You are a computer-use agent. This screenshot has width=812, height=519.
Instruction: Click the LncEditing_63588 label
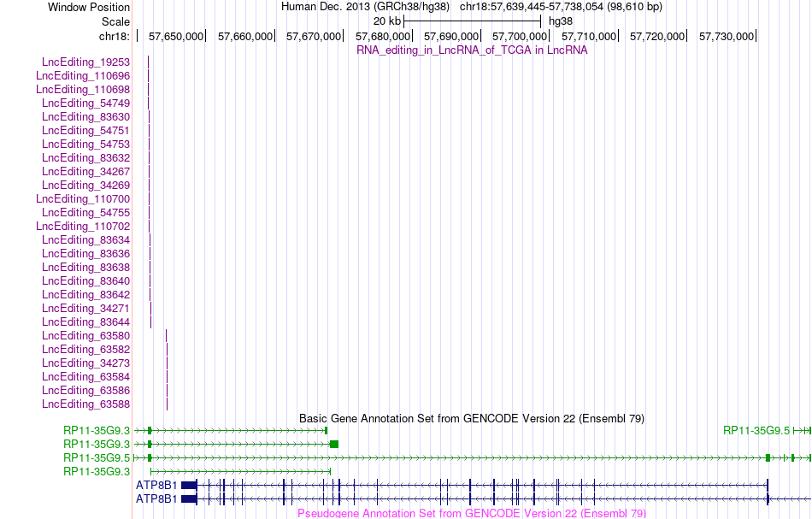(86, 404)
